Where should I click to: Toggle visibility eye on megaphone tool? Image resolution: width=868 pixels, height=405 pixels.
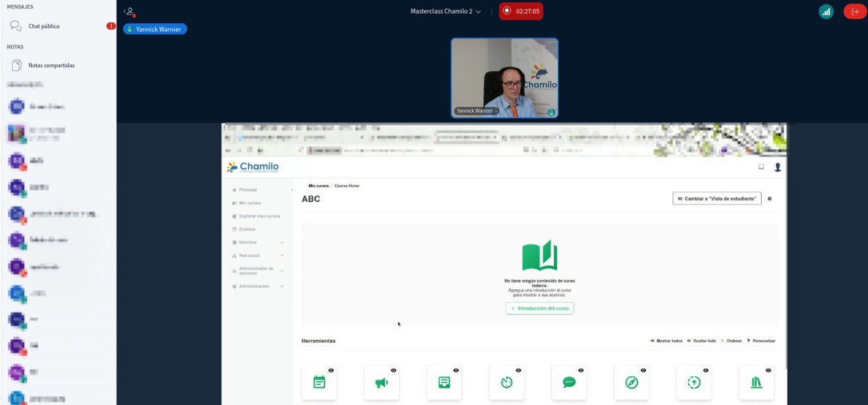pyautogui.click(x=393, y=370)
